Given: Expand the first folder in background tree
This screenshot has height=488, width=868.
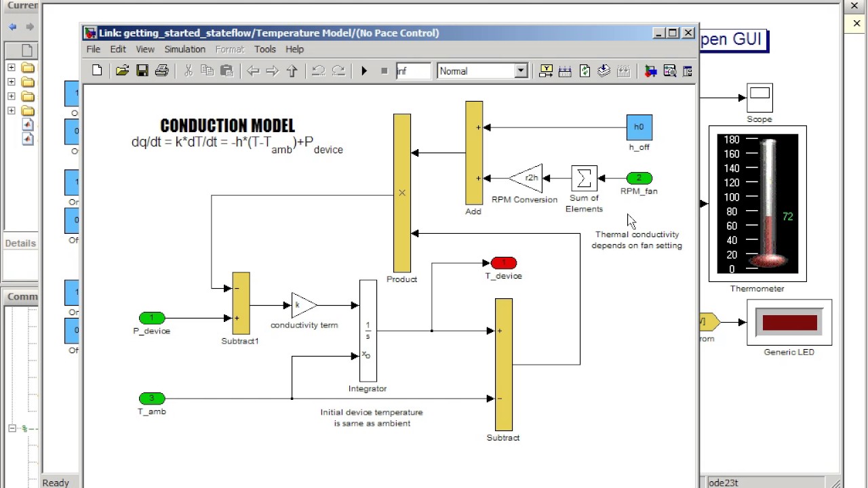Looking at the screenshot, I should pyautogui.click(x=11, y=68).
